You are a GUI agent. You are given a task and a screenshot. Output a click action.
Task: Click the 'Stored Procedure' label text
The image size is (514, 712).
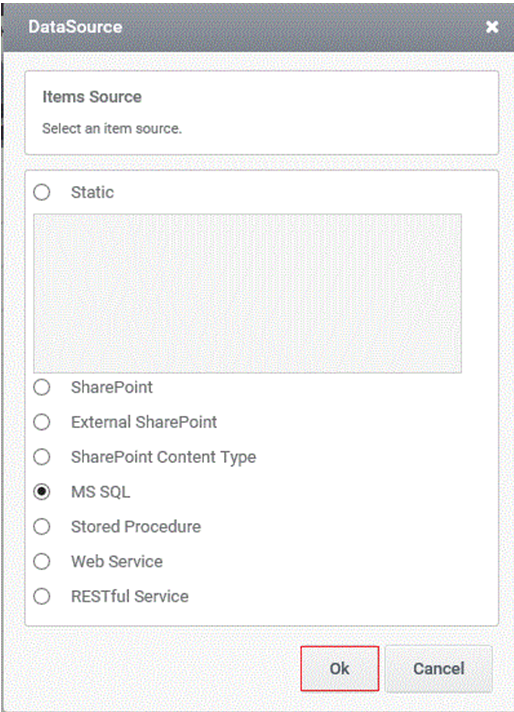tap(136, 527)
